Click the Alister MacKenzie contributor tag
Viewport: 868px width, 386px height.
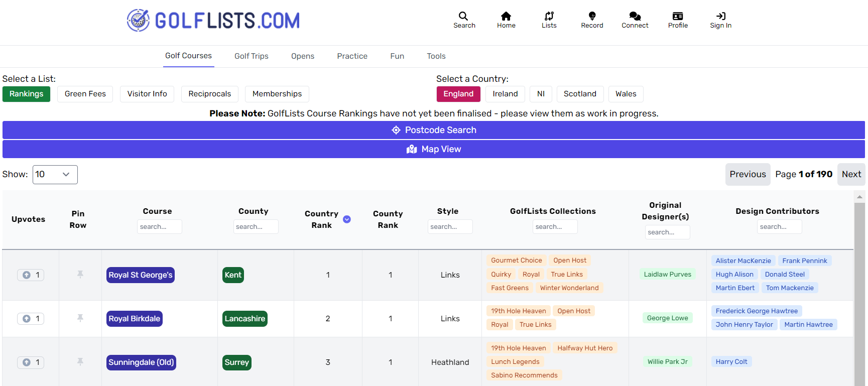[743, 261]
